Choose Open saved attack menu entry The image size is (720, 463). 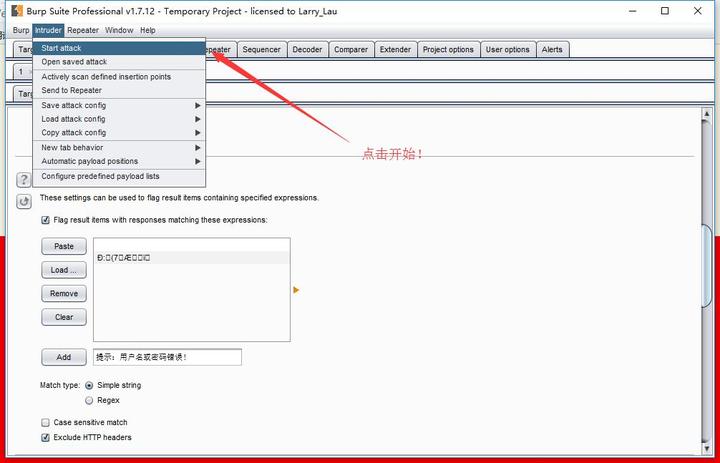119,62
